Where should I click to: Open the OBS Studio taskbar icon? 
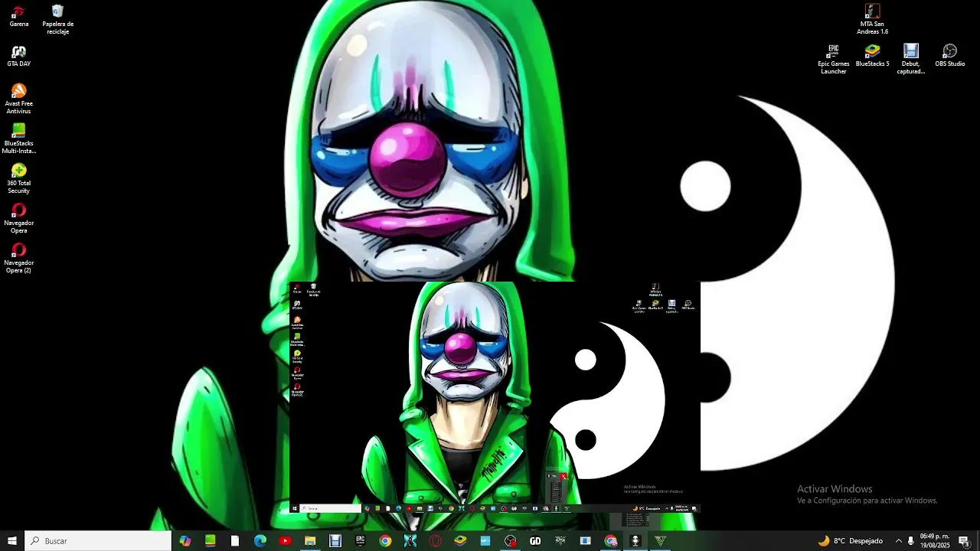pyautogui.click(x=511, y=541)
